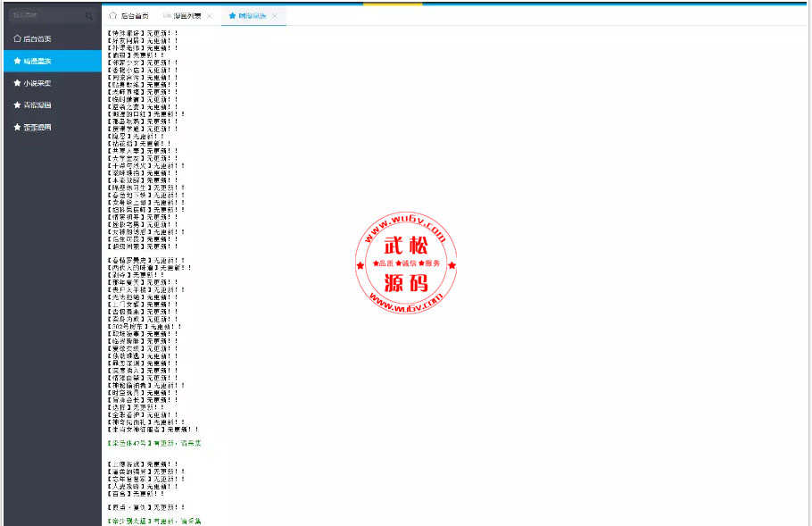
Task: Open the sidebar item directly below 小说采集
Action: coord(53,105)
